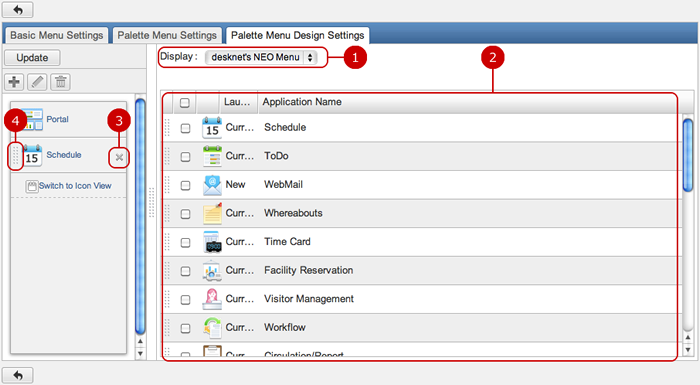The image size is (700, 385).
Task: Check the Visitor Management checkbox
Action: (185, 300)
